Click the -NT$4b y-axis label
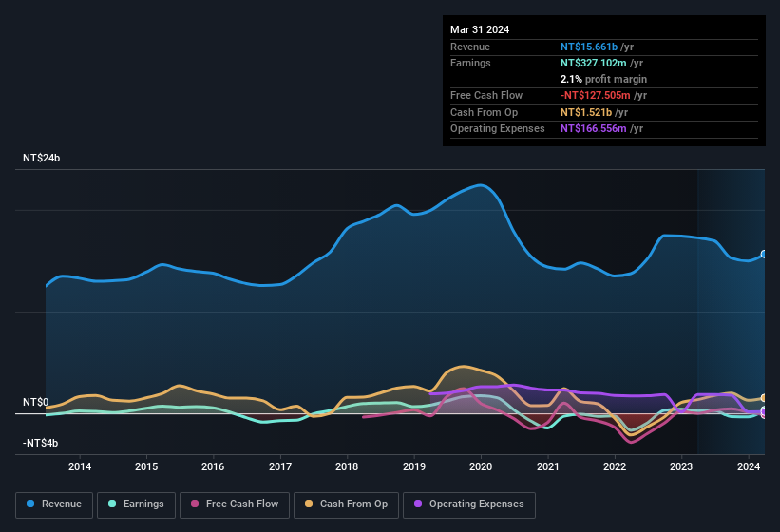Image resolution: width=780 pixels, height=532 pixels. tap(40, 443)
